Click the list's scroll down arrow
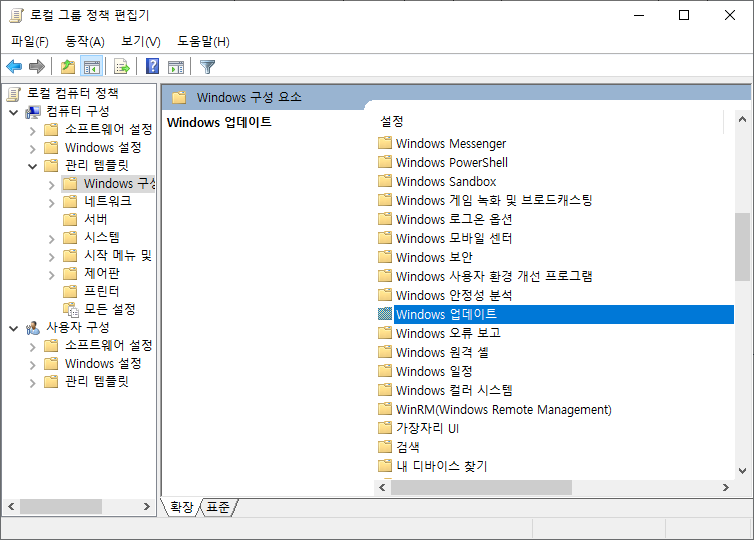 pos(742,471)
